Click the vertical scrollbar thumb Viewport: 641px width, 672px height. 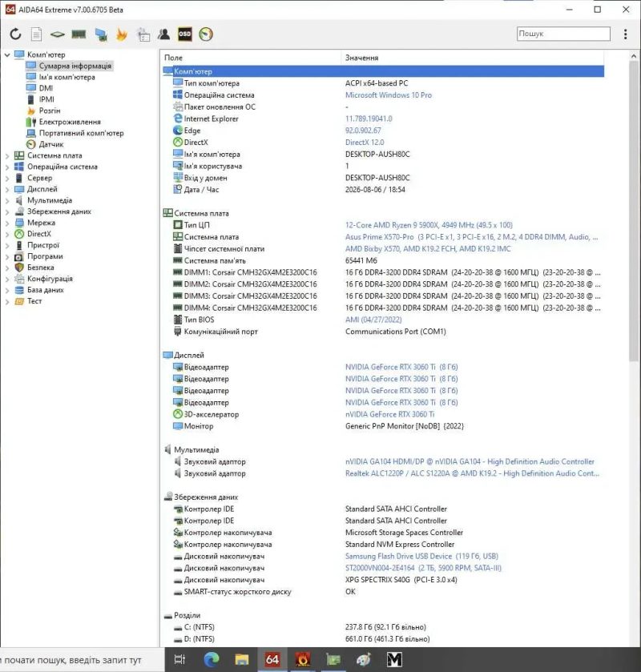633,211
